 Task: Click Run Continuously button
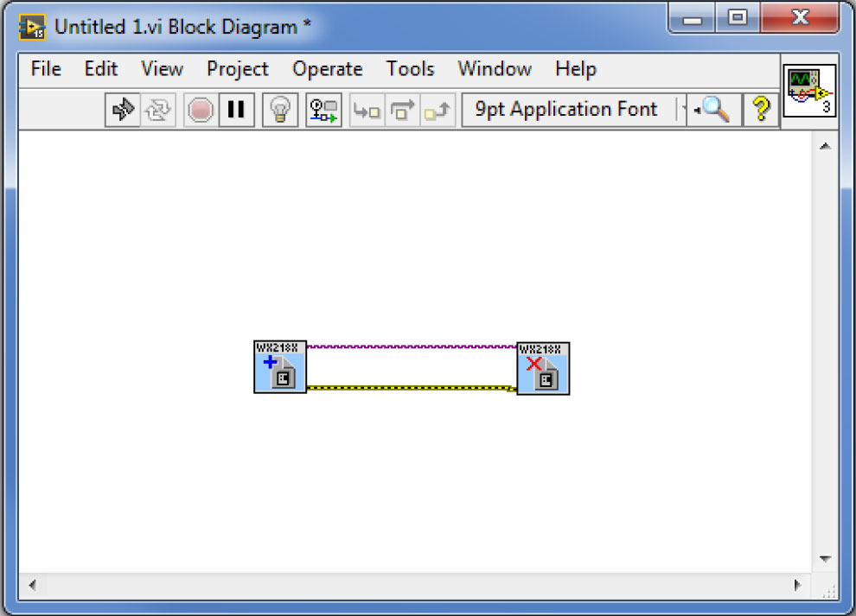(x=157, y=111)
